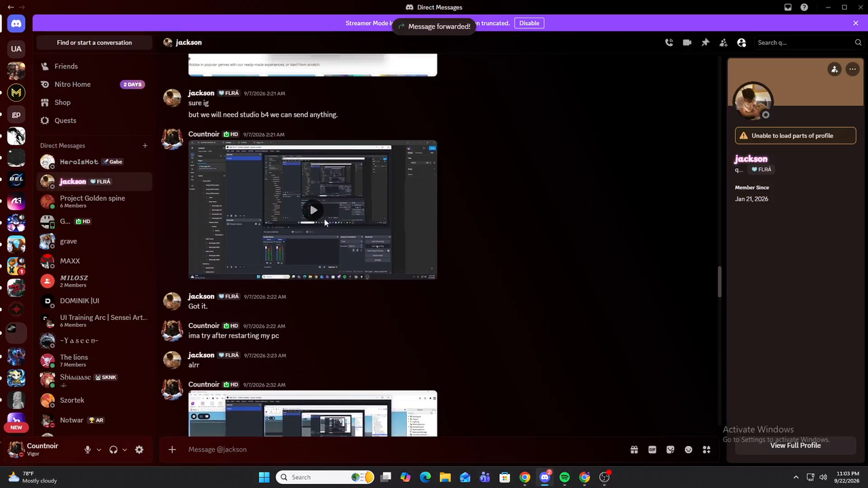Create a new DM with the plus icon

click(x=144, y=146)
